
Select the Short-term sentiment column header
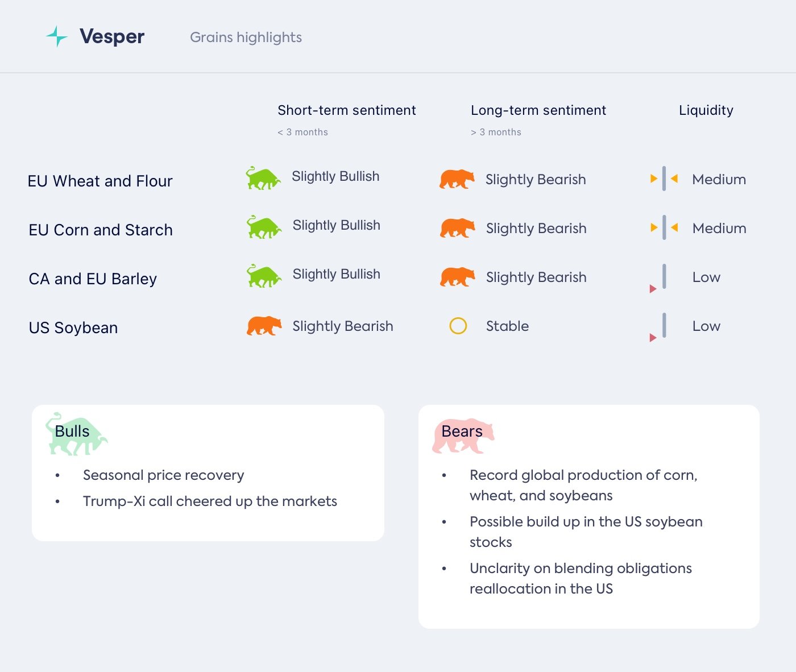346,110
